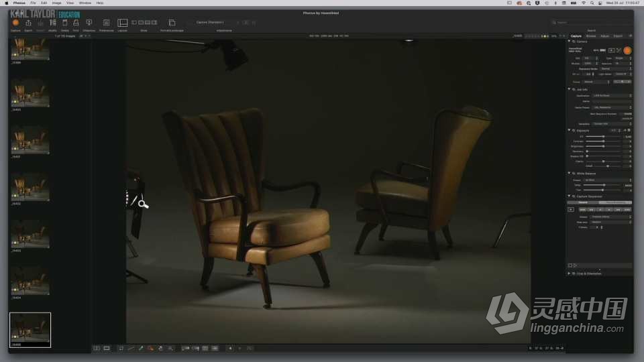Collapse the White Balance section
This screenshot has height=362, width=644.
pyautogui.click(x=570, y=173)
